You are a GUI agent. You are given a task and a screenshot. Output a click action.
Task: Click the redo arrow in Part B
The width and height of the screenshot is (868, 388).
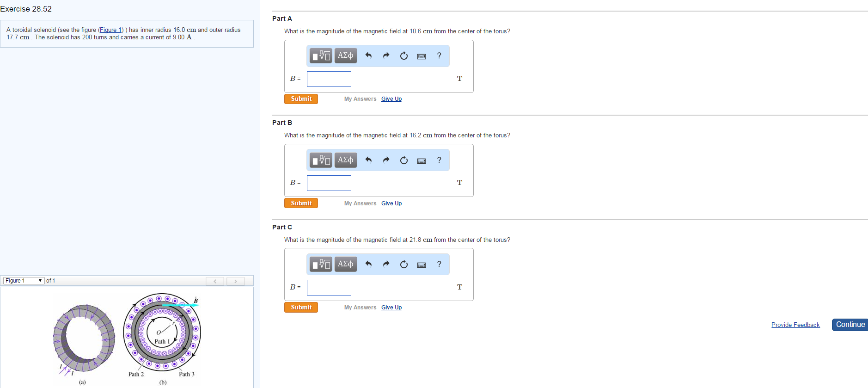pos(386,160)
